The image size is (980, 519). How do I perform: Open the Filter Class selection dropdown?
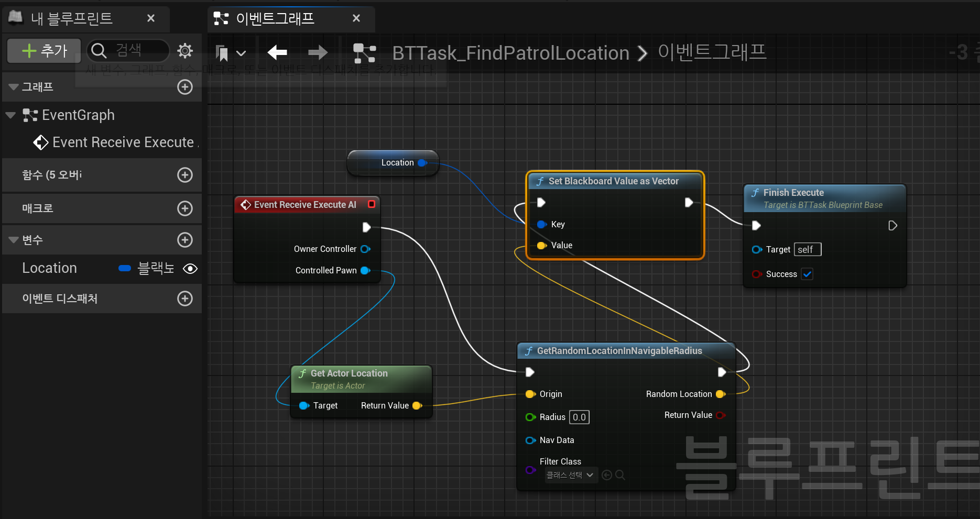[x=570, y=475]
